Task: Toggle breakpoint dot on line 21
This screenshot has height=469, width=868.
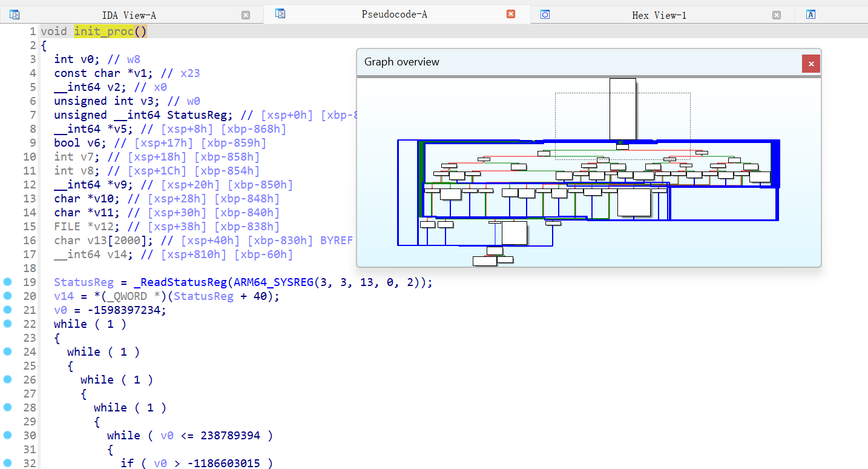Action: pos(7,310)
